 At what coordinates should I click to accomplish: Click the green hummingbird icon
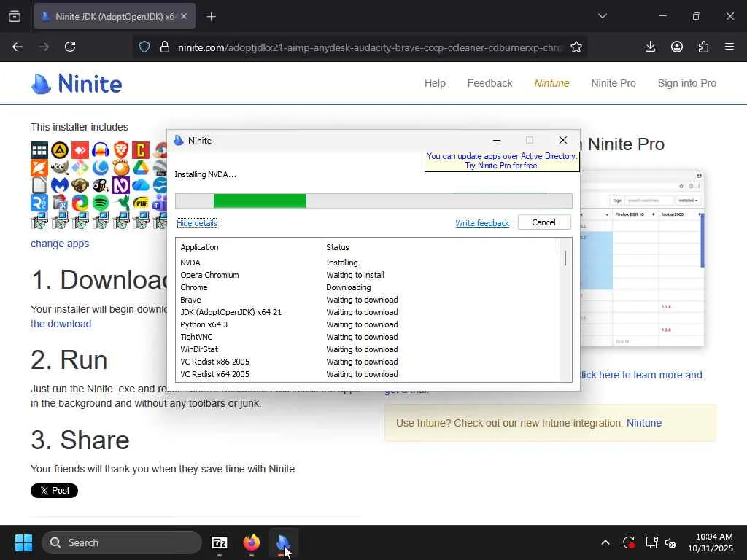121,203
